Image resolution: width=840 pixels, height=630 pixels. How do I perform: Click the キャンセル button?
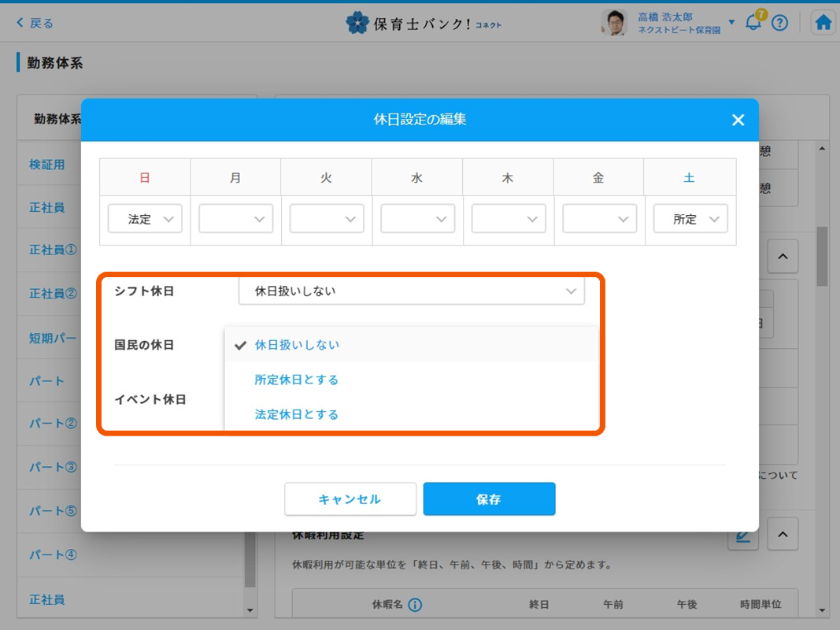click(350, 499)
